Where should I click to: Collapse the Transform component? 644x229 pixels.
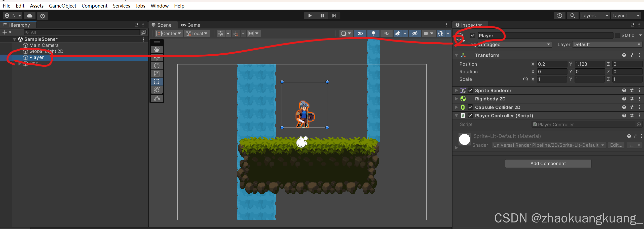[456, 55]
